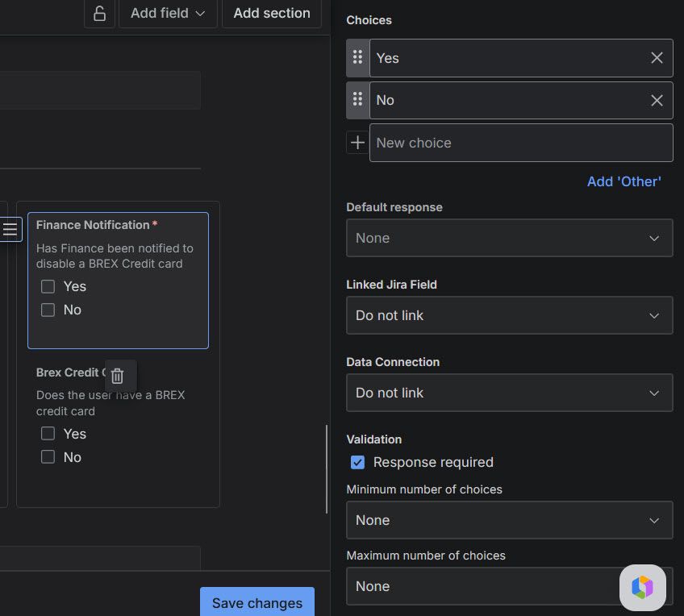Click the Add section button
This screenshot has width=684, height=616.
point(271,13)
